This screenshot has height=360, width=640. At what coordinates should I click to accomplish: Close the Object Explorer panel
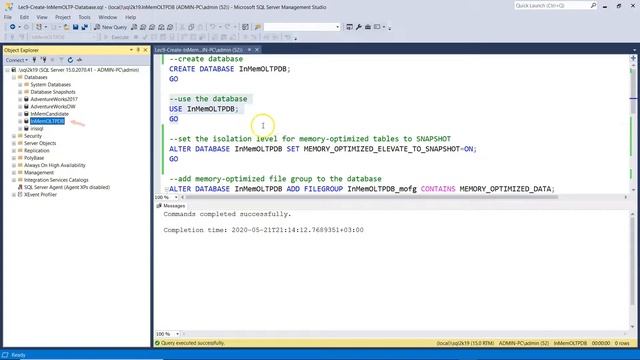coord(145,50)
